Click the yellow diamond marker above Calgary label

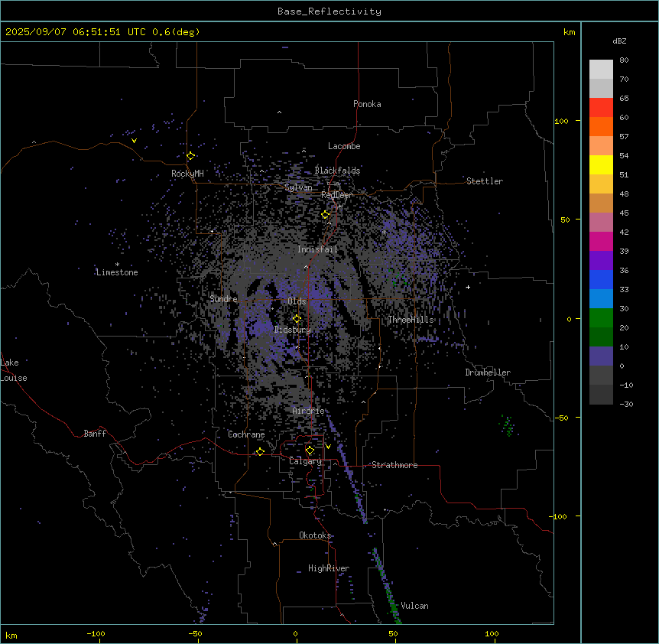(x=310, y=450)
